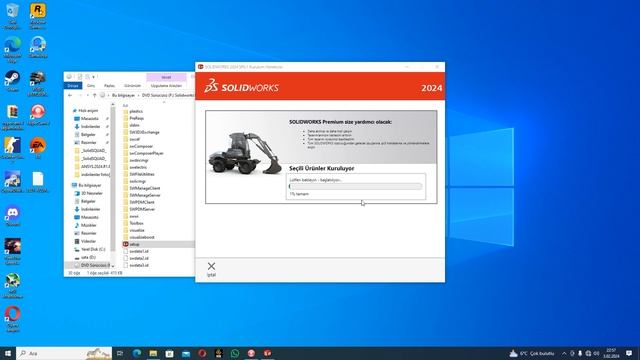Screen dimensions: 640x360
Task: Open File Explorer from the taskbar
Action: click(x=153, y=353)
